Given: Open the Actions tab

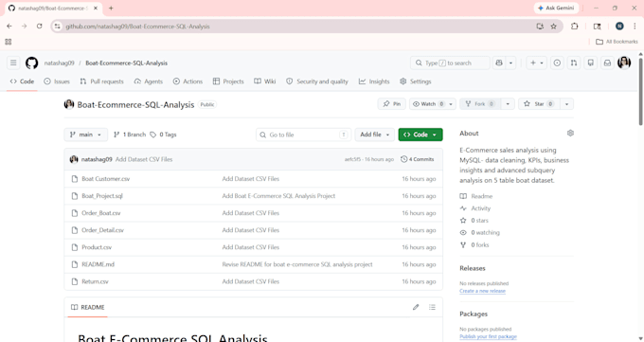Looking at the screenshot, I should pyautogui.click(x=188, y=81).
